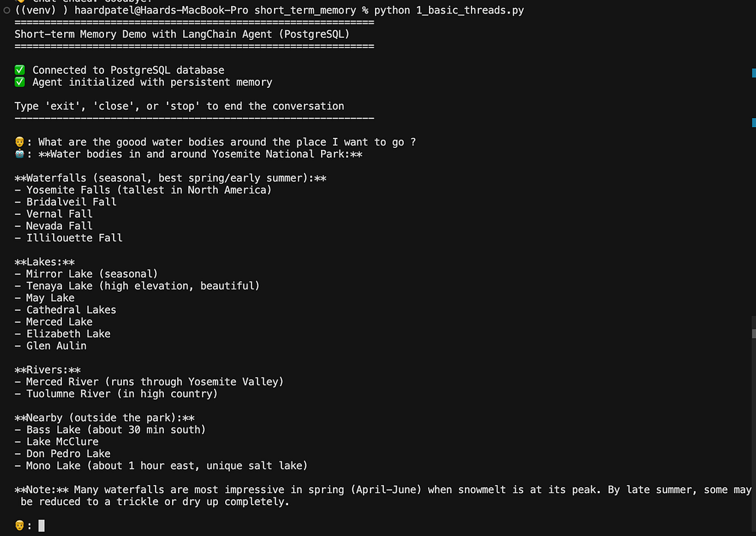Click the green checkmark beside Agent initialized
756x536 pixels.
(20, 82)
